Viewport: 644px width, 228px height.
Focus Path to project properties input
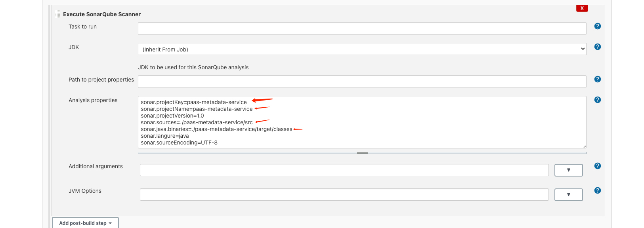coord(362,82)
